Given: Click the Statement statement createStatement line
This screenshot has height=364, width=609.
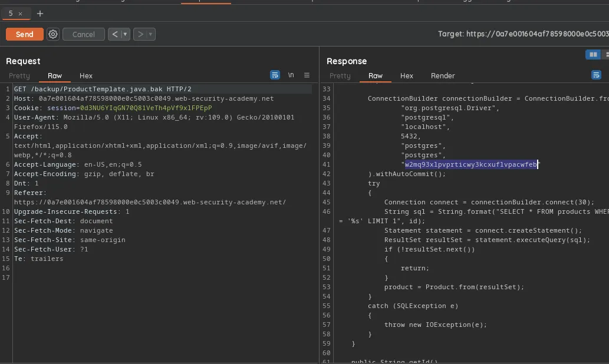Looking at the screenshot, I should (x=483, y=230).
